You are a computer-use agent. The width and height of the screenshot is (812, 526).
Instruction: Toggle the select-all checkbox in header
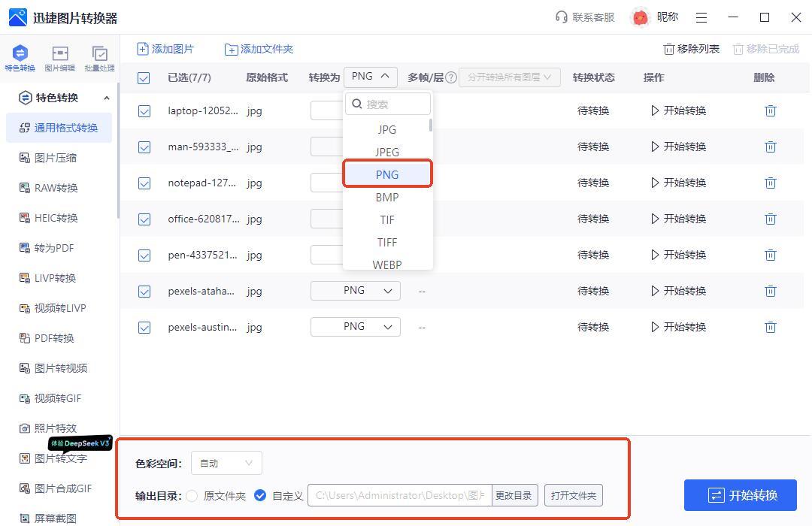tap(144, 77)
